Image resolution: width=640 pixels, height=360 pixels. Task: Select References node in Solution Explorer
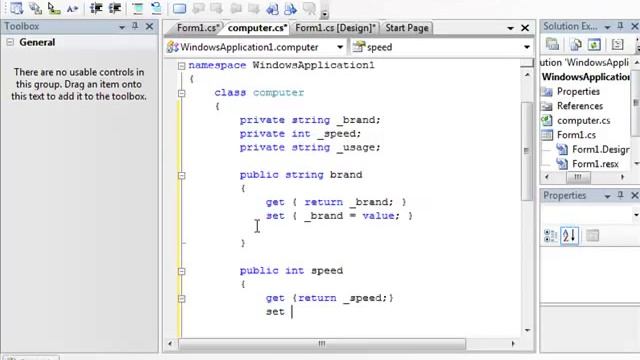tap(580, 106)
